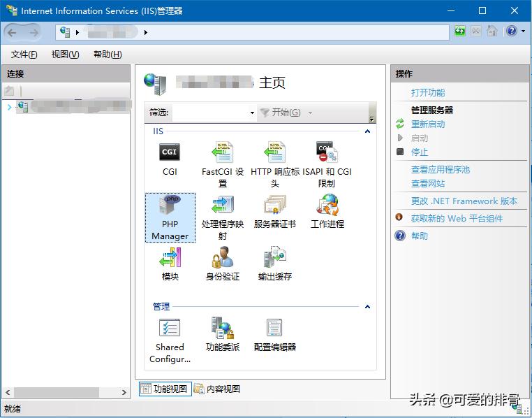This screenshot has height=418, width=532.
Task: Open 服务器证书 feature
Action: coord(274,205)
